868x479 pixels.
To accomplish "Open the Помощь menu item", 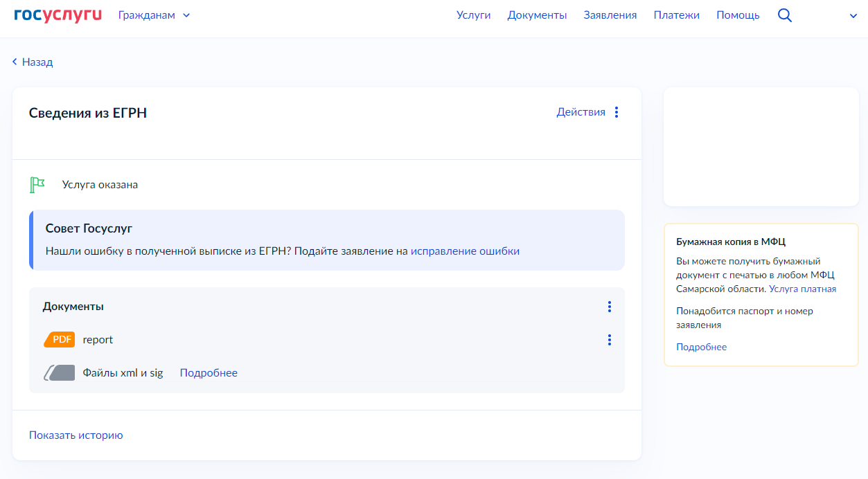I will pyautogui.click(x=738, y=15).
